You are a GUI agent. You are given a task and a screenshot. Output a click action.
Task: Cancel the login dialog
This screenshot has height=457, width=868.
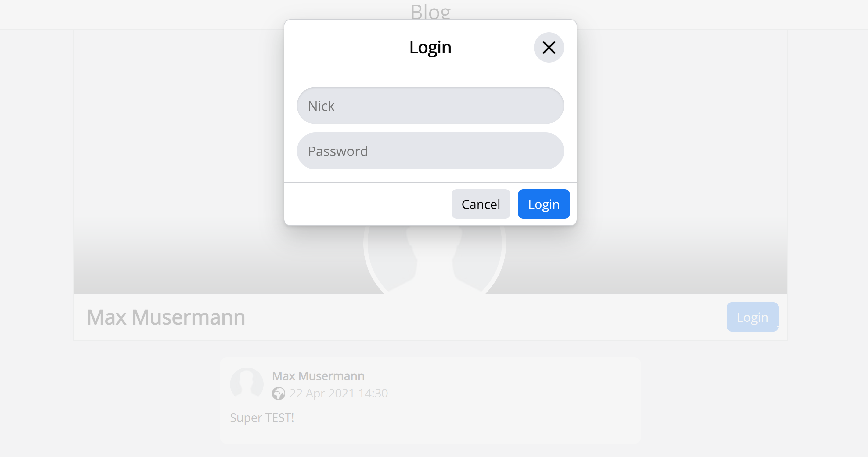point(481,204)
